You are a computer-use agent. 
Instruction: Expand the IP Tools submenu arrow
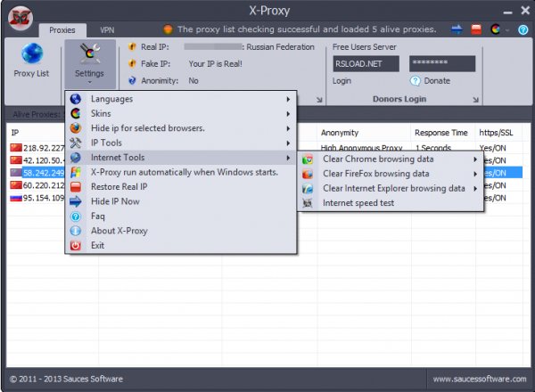pos(288,143)
